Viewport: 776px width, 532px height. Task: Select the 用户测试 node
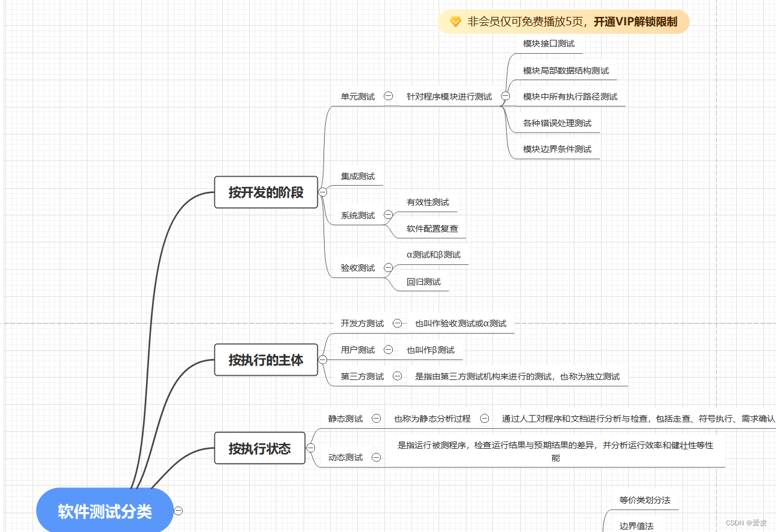[x=358, y=350]
